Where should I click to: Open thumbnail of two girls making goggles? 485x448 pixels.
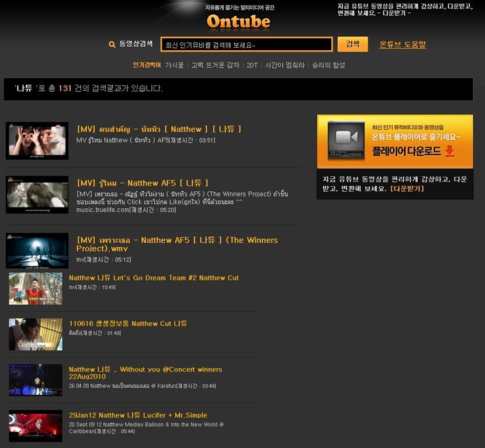[37, 141]
